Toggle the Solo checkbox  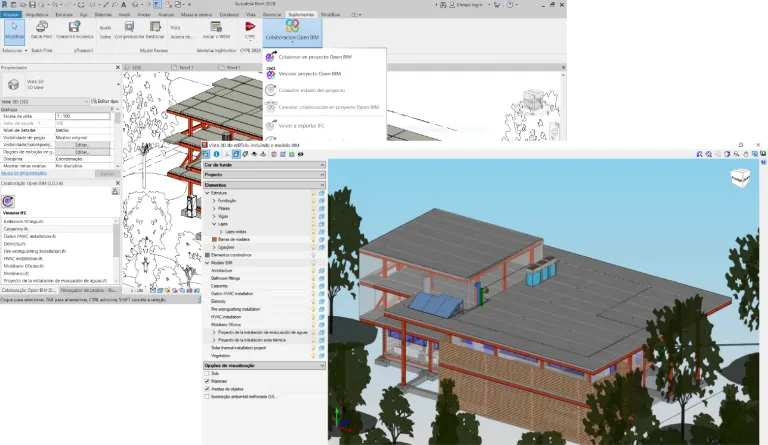207,374
